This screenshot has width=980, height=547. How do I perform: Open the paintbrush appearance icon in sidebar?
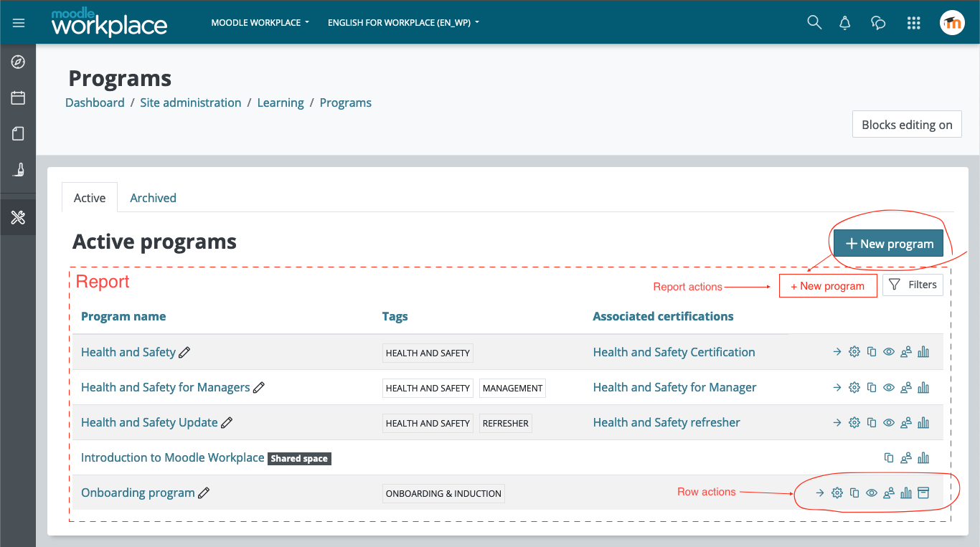[x=18, y=170]
